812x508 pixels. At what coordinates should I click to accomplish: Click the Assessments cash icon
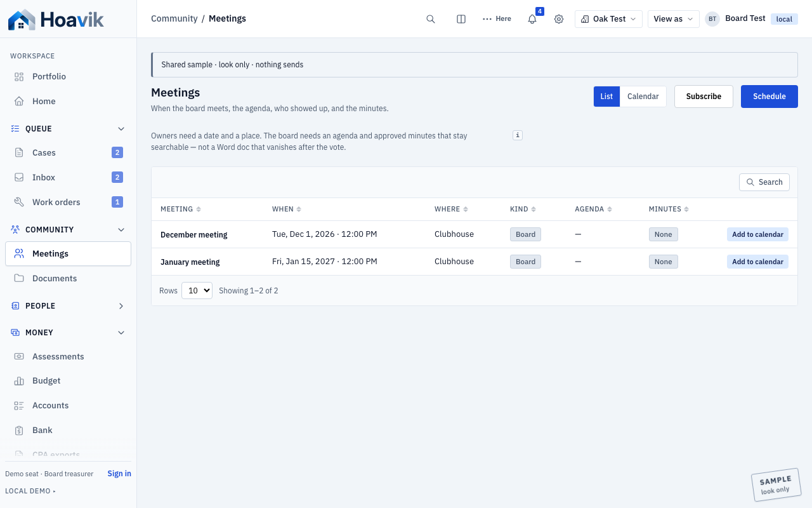(x=19, y=357)
